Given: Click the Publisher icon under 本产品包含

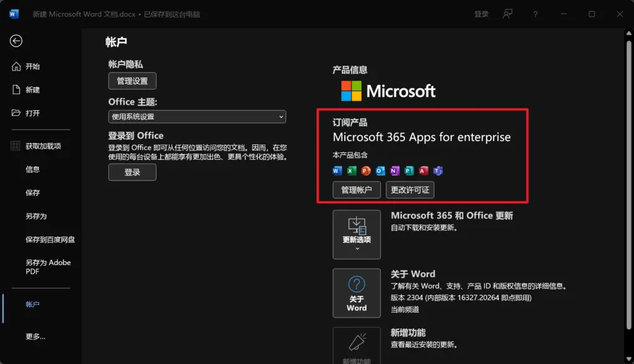Looking at the screenshot, I should click(409, 171).
